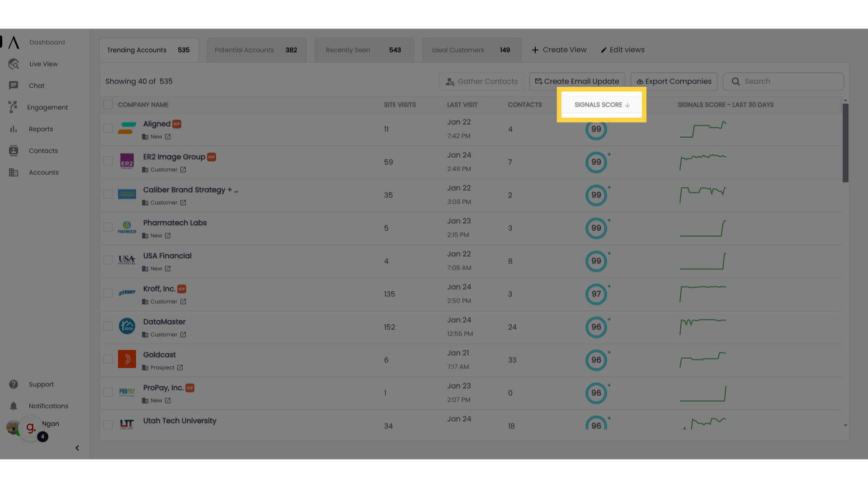Click Gather Contacts icon button
This screenshot has width=868, height=488.
tap(450, 82)
